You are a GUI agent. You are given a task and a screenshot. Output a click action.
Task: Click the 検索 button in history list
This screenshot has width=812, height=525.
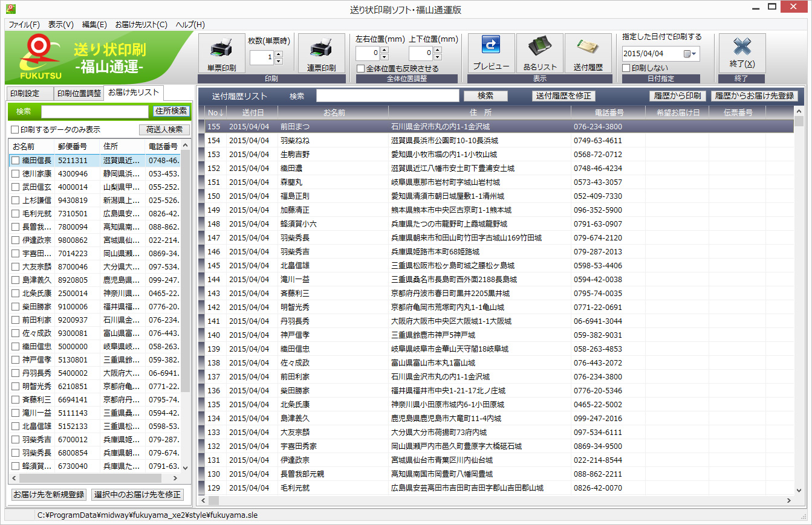click(486, 96)
